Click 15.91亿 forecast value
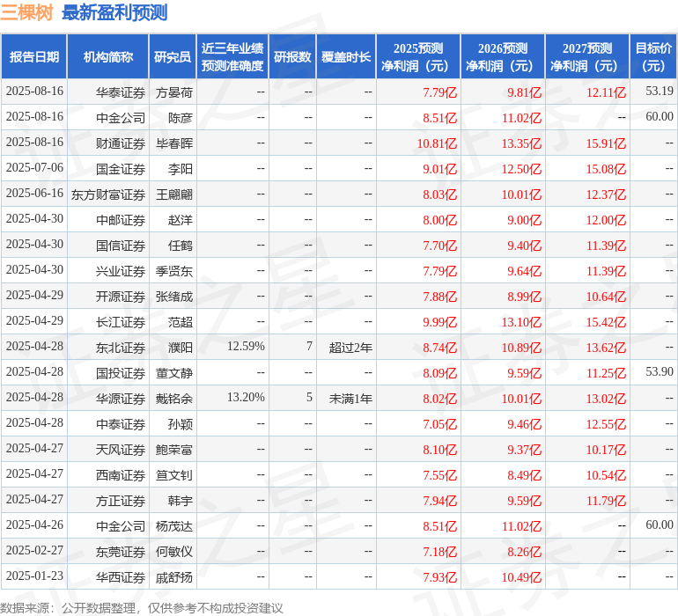Screen dimensions: 678x616 coord(606,143)
